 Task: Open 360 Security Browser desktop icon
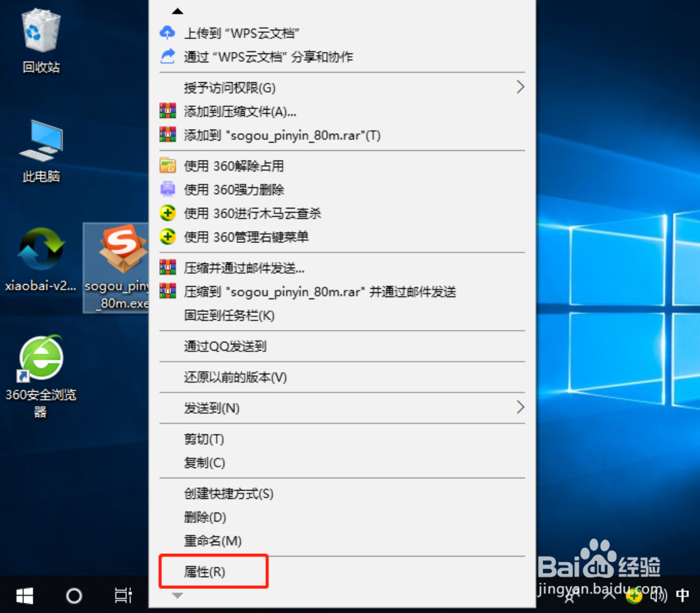point(39,357)
